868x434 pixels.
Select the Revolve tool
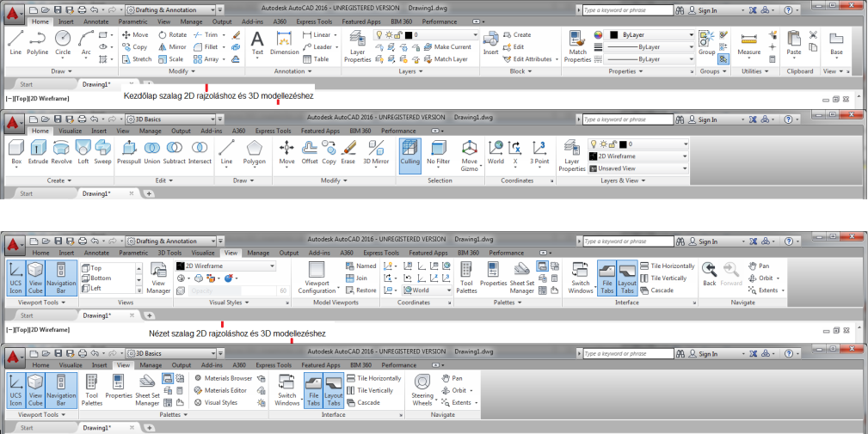tap(61, 154)
